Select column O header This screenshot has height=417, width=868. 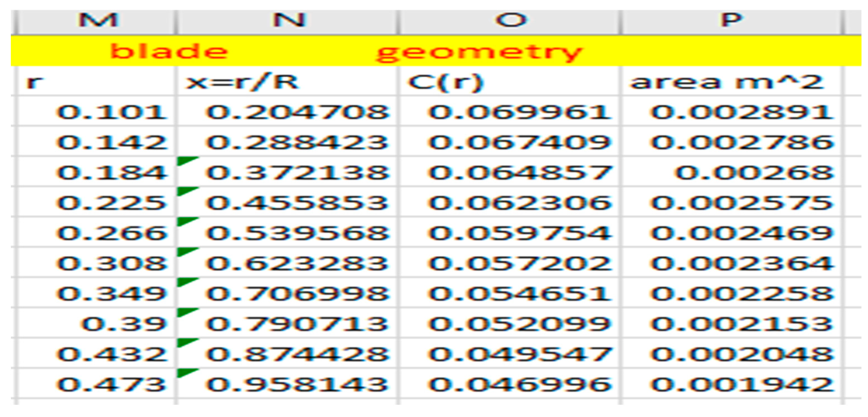[510, 20]
